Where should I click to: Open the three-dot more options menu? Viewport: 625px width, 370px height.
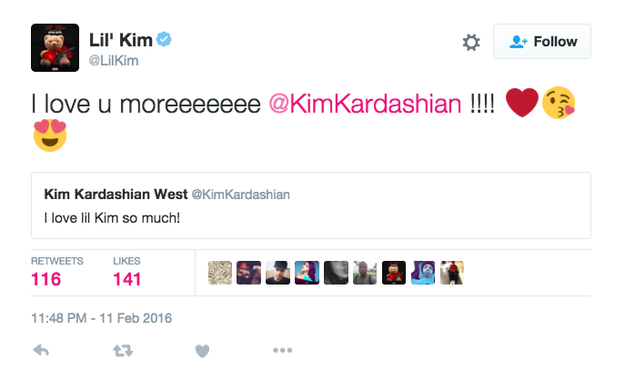point(282,350)
